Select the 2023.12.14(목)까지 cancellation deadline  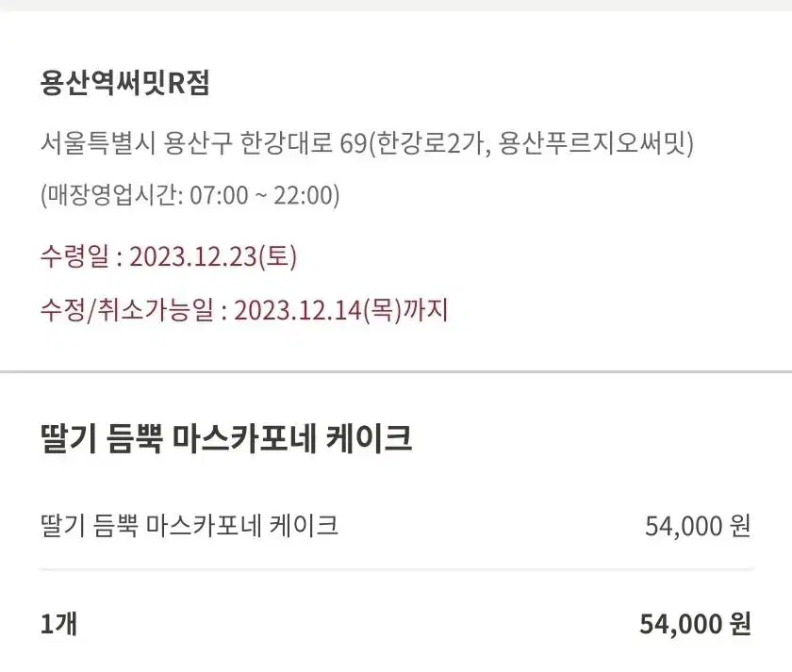pos(341,309)
